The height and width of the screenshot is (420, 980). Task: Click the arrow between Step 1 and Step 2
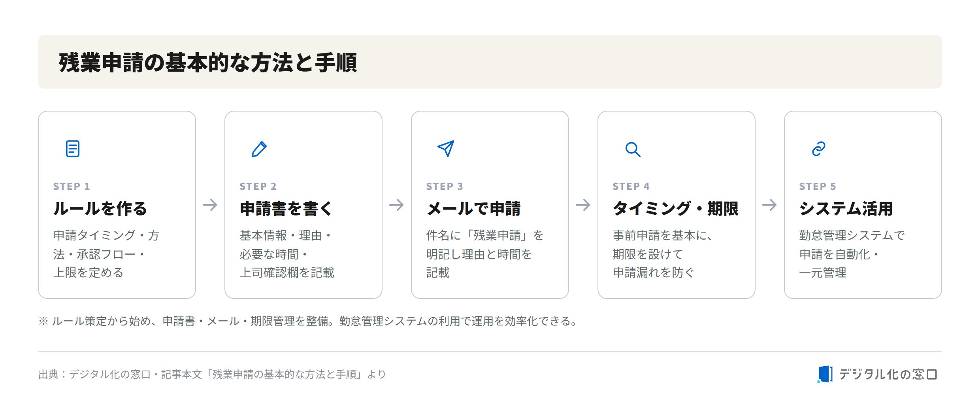pyautogui.click(x=210, y=205)
